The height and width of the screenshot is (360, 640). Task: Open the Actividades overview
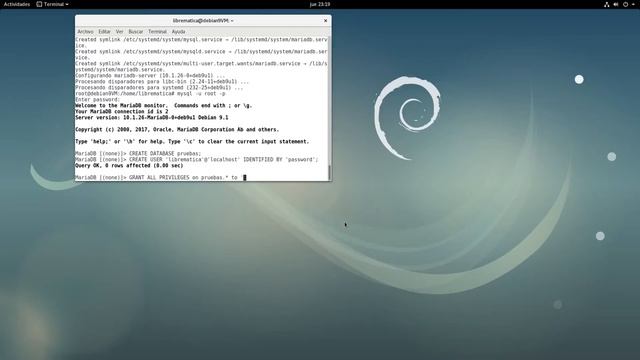(x=17, y=4)
